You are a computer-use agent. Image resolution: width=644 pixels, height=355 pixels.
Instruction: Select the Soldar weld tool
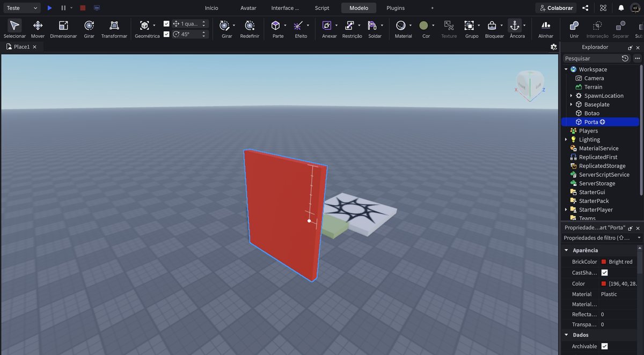pyautogui.click(x=372, y=25)
